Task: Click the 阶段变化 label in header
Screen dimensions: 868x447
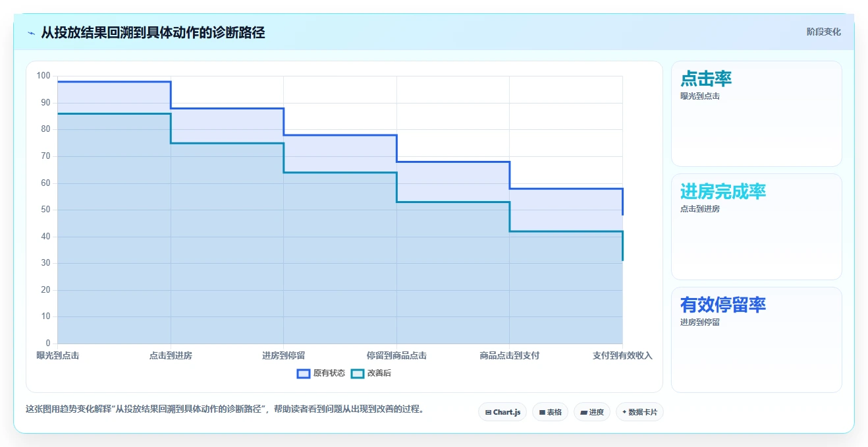Action: tap(823, 32)
